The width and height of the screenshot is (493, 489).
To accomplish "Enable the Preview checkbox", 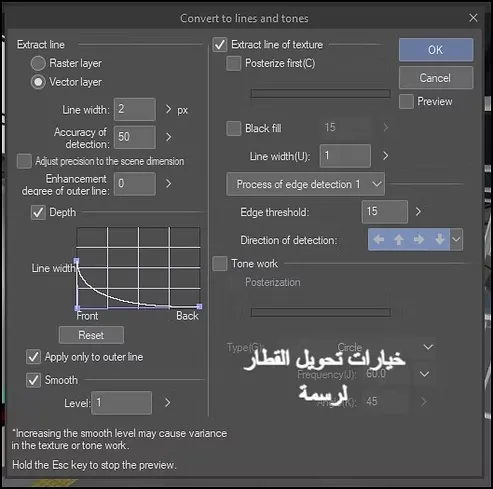I will (406, 101).
